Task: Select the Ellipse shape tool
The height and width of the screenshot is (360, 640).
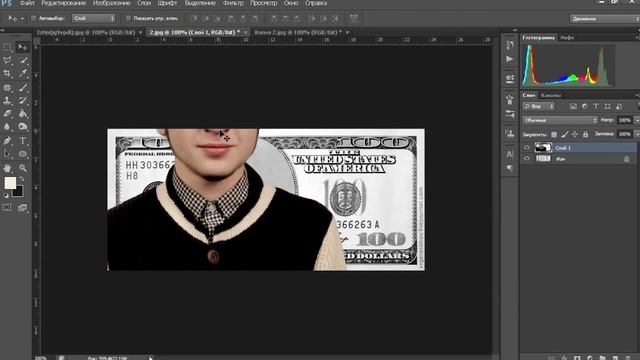Action: pos(23,154)
